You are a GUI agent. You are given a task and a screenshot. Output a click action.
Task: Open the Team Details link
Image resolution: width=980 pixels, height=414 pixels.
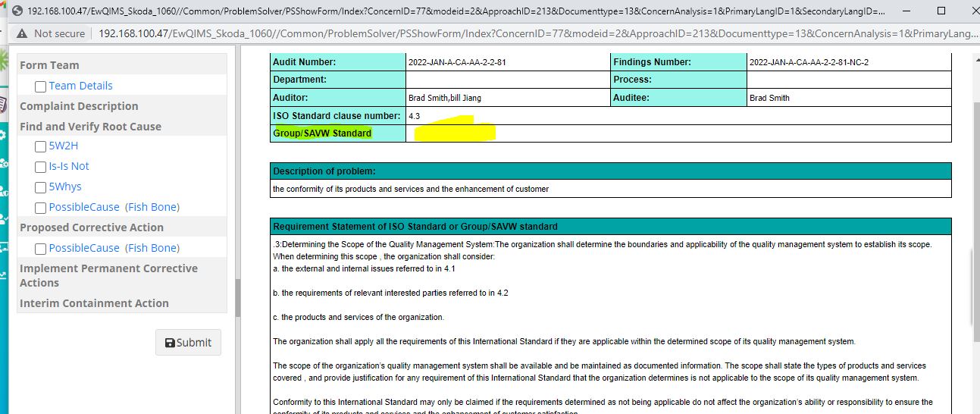point(80,86)
